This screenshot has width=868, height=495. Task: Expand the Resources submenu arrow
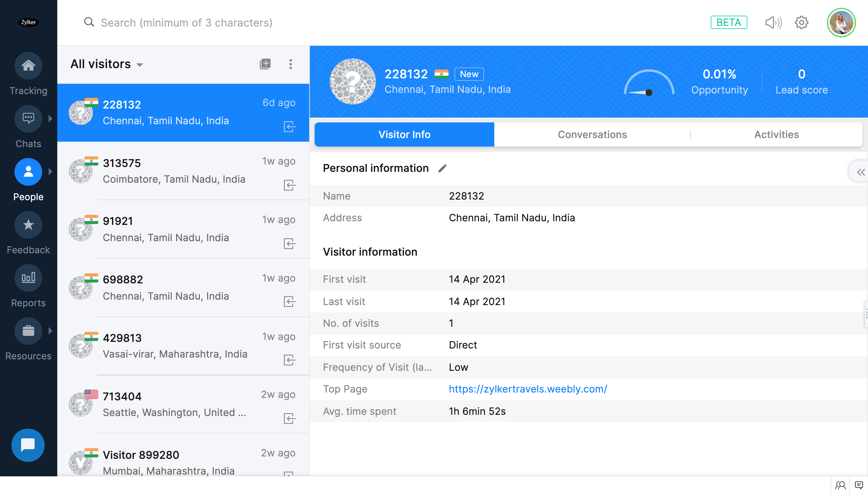tap(51, 331)
